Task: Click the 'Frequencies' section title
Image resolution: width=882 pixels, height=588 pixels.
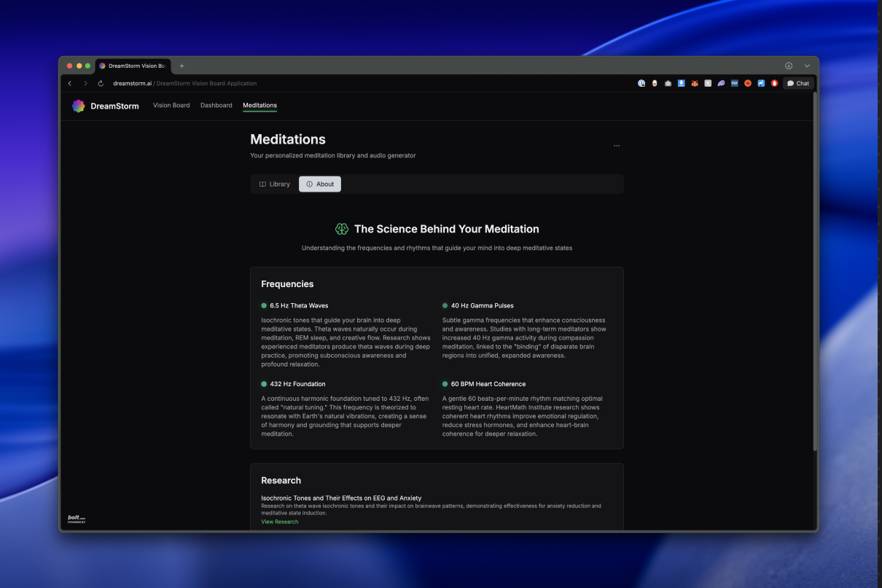Action: [x=287, y=284]
